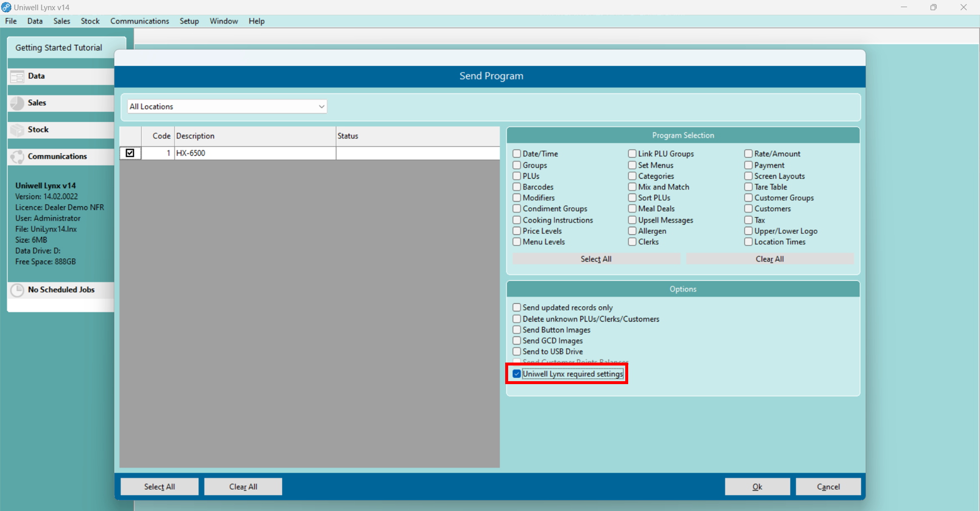Open the Help menu
Screen dimensions: 980x511
pyautogui.click(x=256, y=21)
